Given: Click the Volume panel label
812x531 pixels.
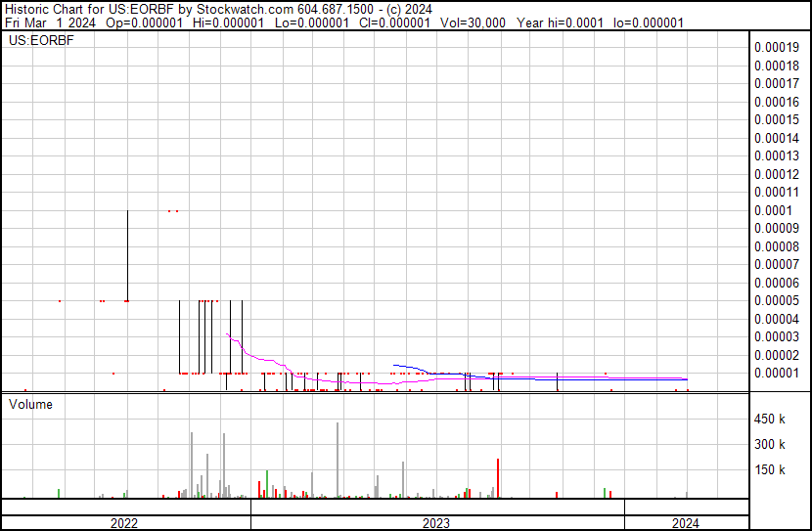Looking at the screenshot, I should (x=30, y=404).
